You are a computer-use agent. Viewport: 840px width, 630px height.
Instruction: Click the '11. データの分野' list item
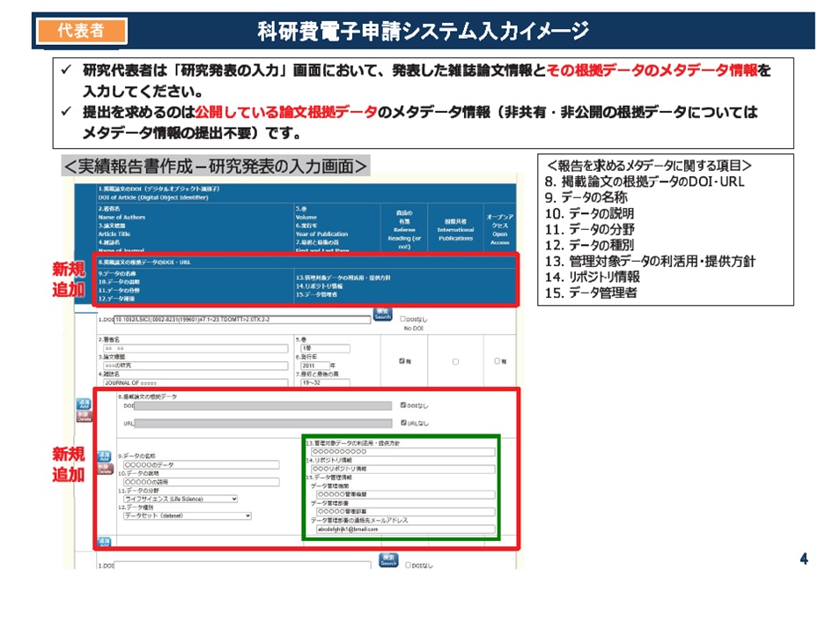click(589, 229)
